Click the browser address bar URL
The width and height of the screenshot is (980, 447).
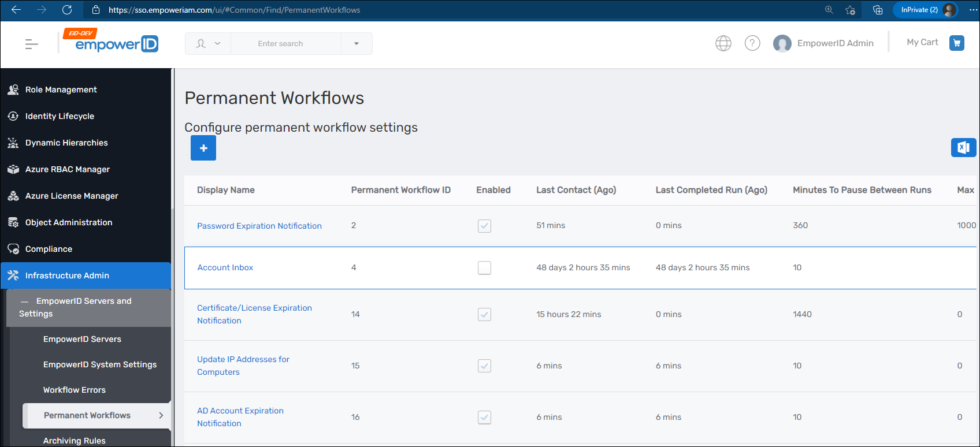[x=235, y=10]
